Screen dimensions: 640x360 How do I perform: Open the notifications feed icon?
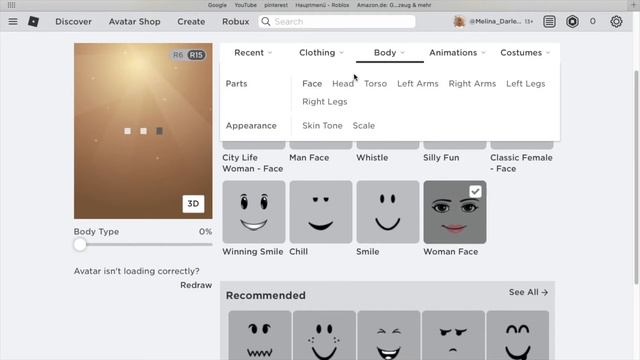click(x=549, y=21)
